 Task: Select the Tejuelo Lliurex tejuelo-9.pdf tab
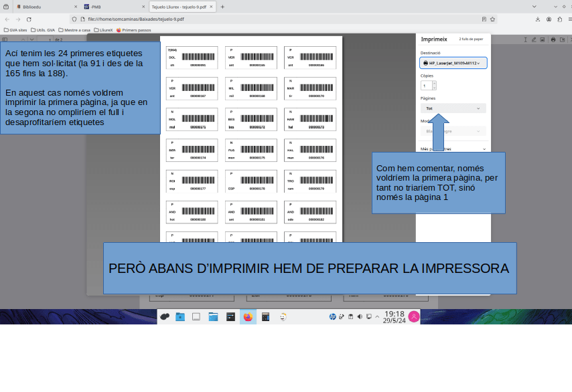pos(182,7)
